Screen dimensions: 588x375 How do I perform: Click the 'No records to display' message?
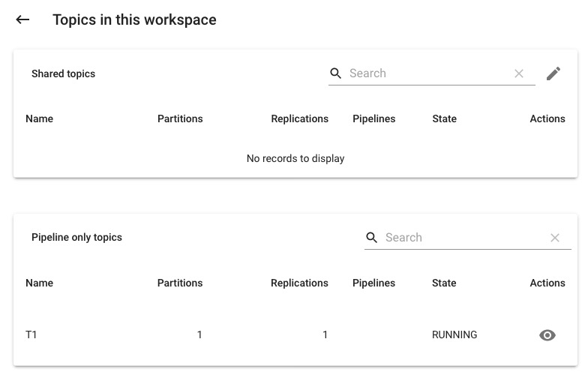point(295,159)
